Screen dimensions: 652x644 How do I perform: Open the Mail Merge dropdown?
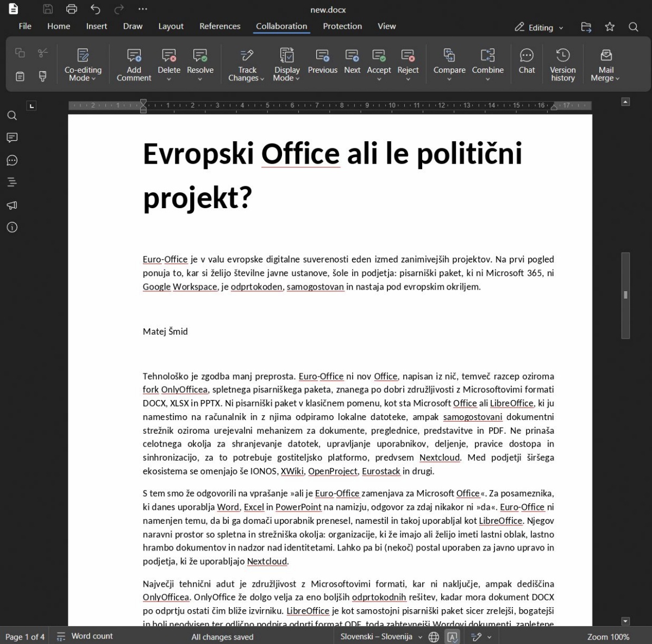[605, 65]
